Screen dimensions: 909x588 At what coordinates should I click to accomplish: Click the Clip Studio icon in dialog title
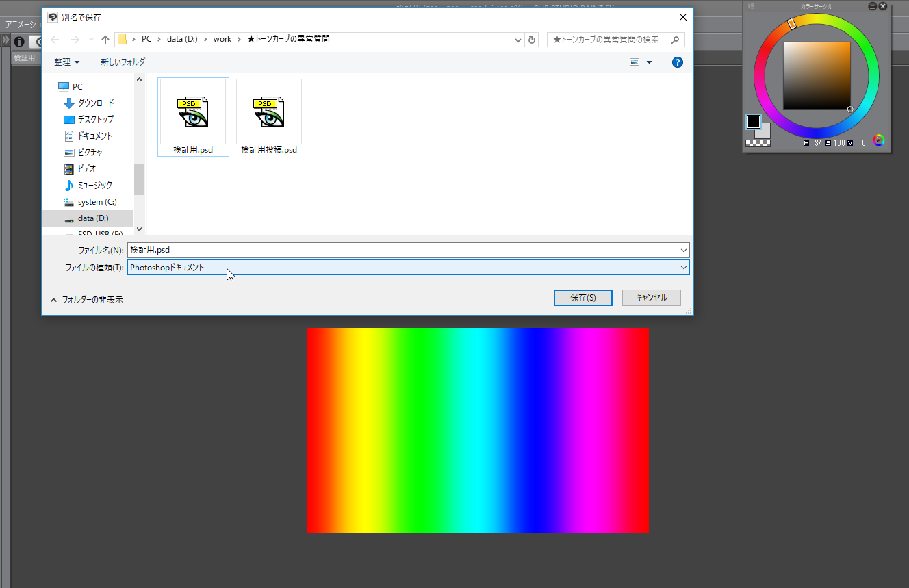point(53,17)
